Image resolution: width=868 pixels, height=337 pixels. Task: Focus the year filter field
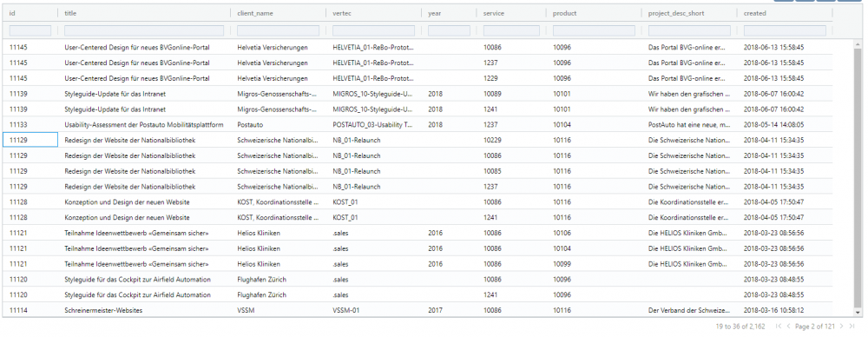click(x=449, y=30)
